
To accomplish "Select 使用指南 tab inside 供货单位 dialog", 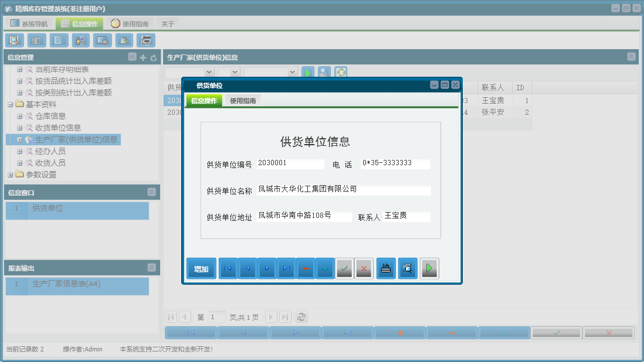I will tap(243, 101).
